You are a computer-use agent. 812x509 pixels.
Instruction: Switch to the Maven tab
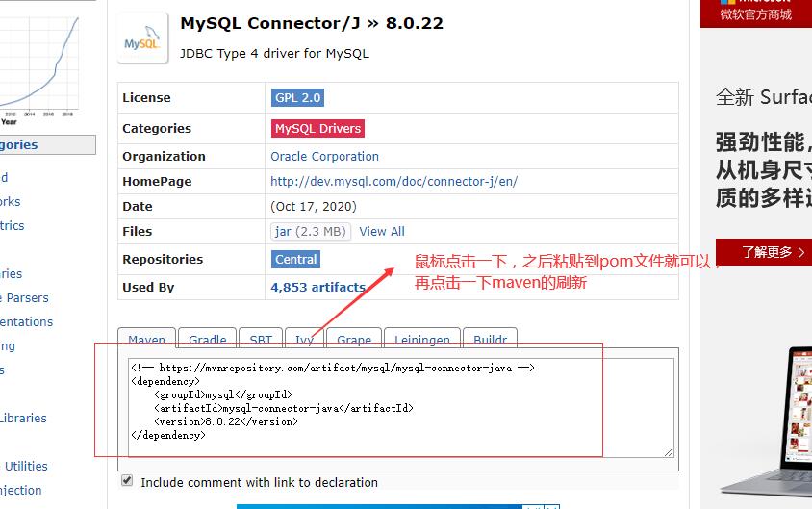coord(146,340)
